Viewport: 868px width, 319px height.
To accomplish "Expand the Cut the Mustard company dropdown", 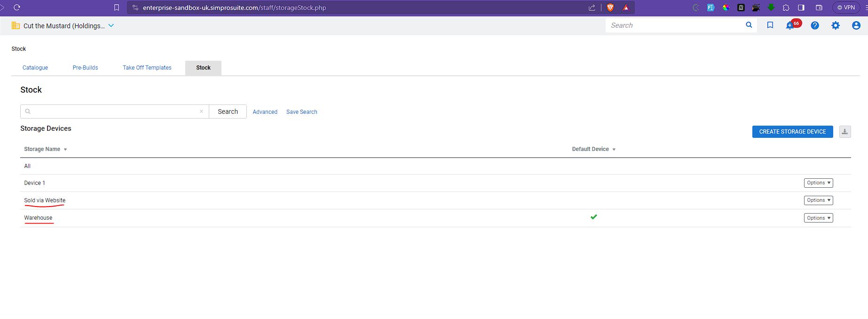I will (111, 25).
